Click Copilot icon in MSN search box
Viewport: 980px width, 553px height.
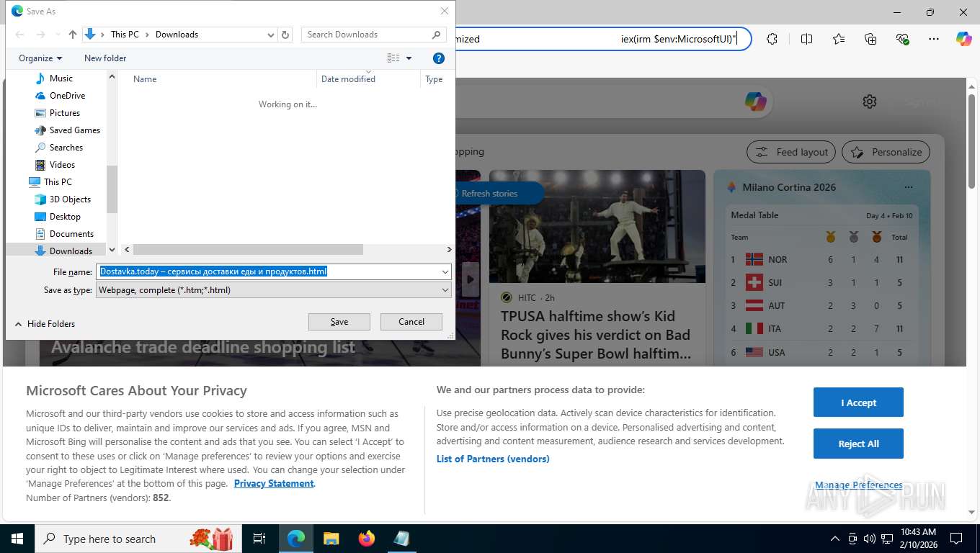[756, 102]
